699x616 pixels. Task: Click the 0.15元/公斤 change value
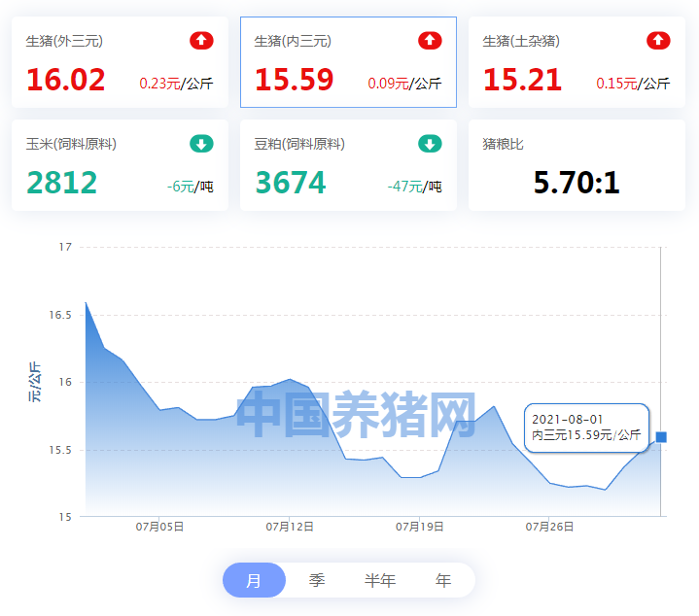click(633, 84)
